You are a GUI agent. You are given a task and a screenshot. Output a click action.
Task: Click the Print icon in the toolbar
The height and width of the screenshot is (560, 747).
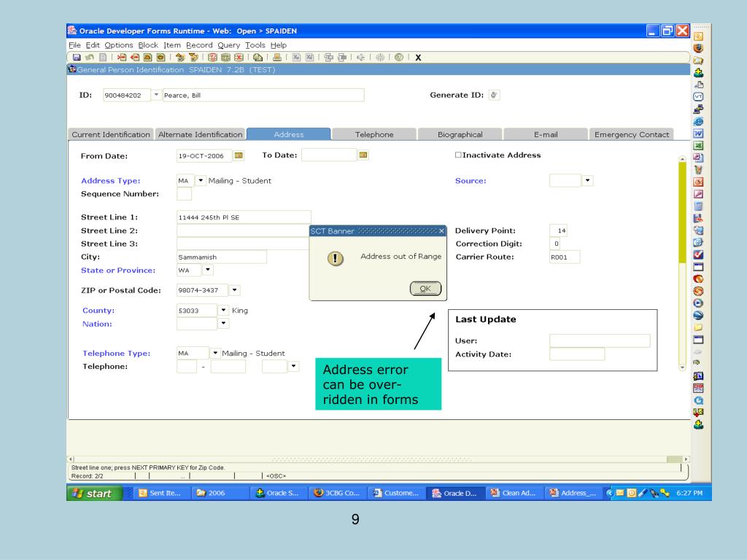click(x=277, y=57)
